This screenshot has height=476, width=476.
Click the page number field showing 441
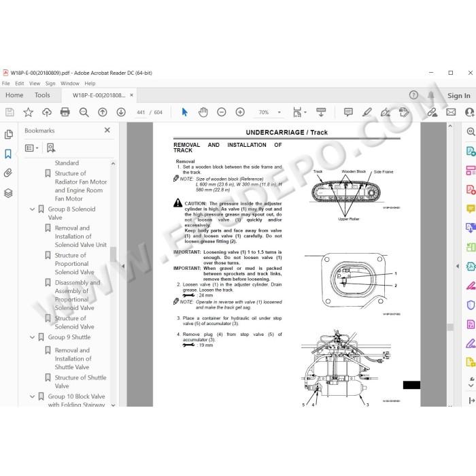[x=141, y=112]
